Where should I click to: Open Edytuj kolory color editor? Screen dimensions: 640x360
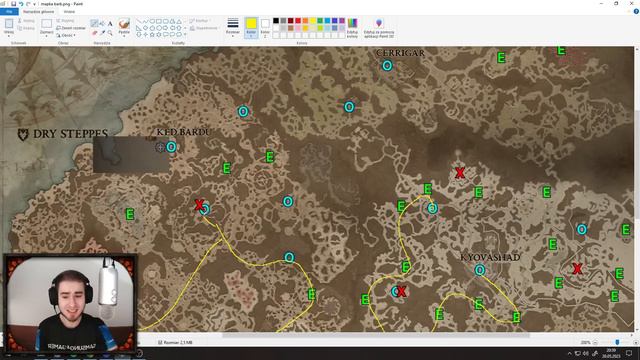[x=352, y=28]
